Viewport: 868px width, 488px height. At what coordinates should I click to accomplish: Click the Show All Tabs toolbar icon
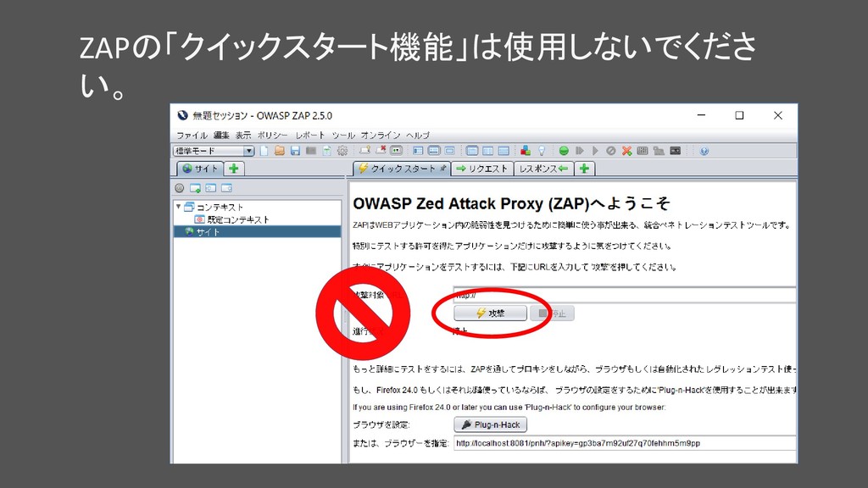364,151
